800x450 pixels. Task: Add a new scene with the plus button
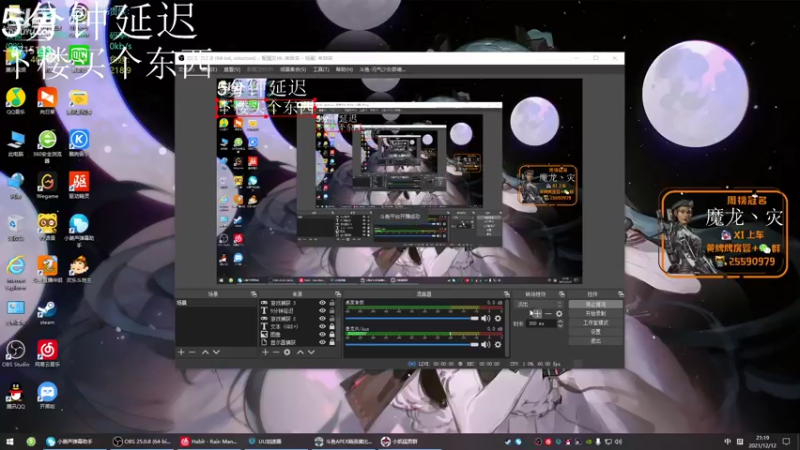(x=181, y=352)
